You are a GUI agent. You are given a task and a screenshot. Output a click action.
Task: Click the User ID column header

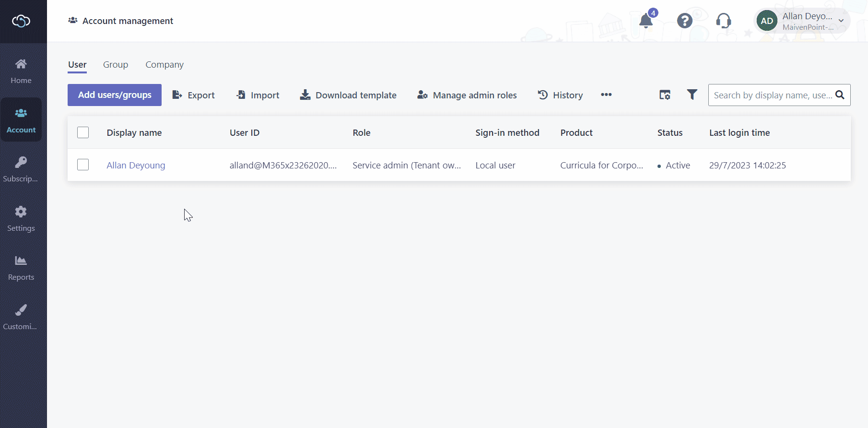(x=245, y=133)
